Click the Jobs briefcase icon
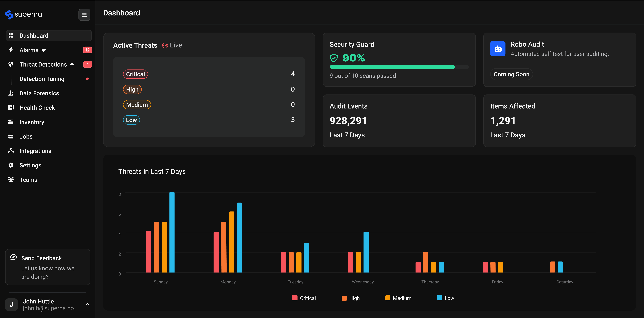 coord(11,136)
